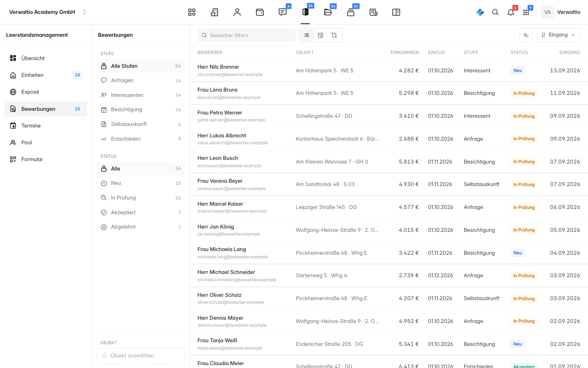Open the global search magnifier icon
588x368 pixels.
[x=495, y=12]
